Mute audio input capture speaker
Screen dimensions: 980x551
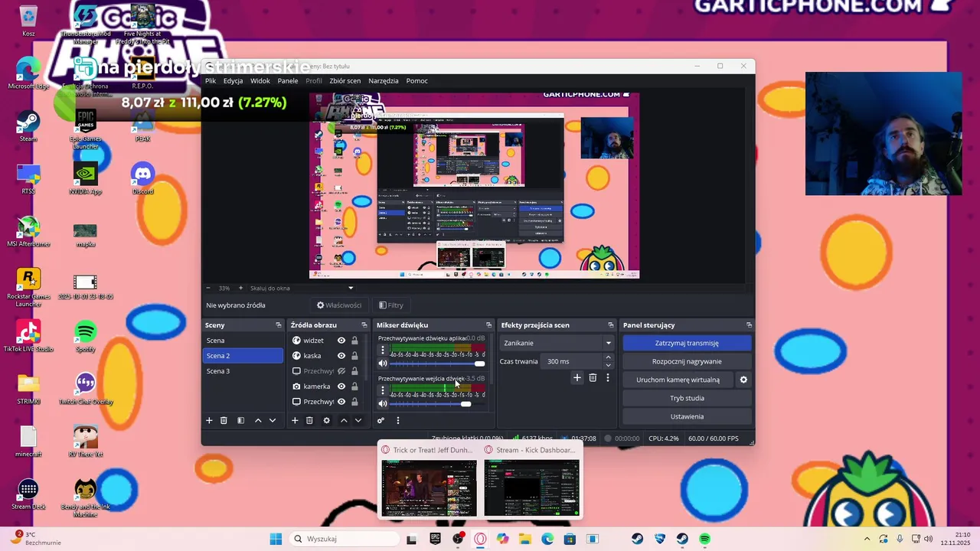click(383, 404)
